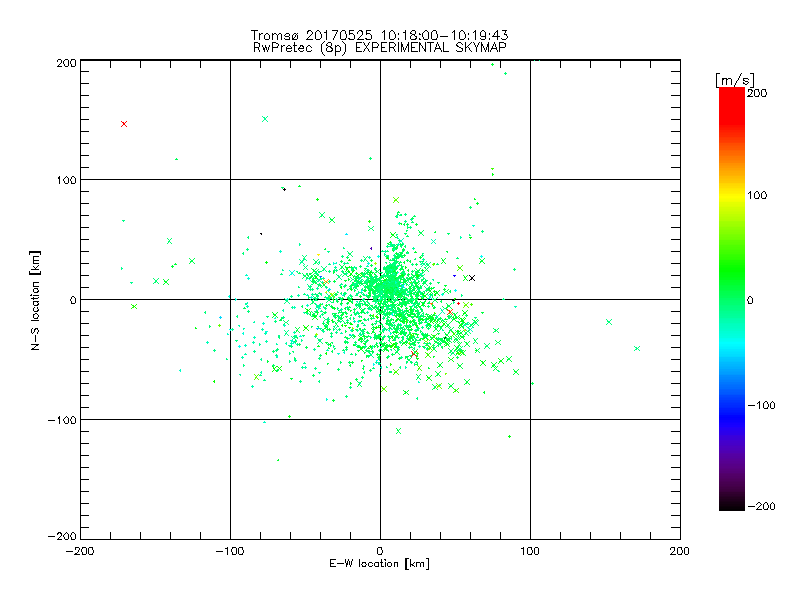The image size is (800, 600).
Task: Click the colorbar label '-200'
Action: click(x=761, y=506)
